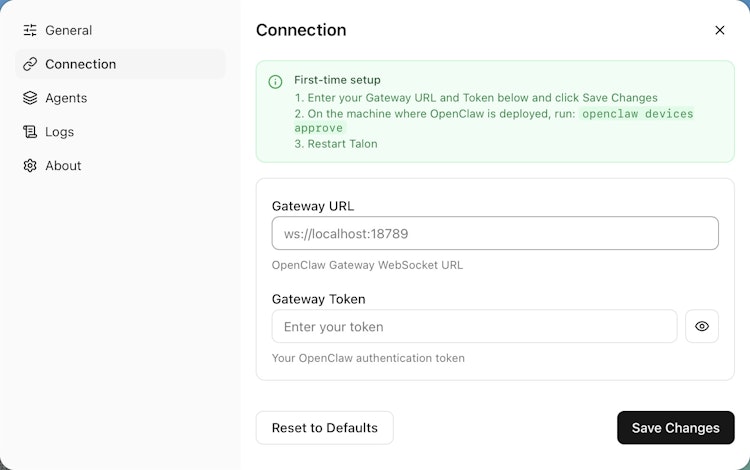Click the "openclaw devices approve" command text
The image size is (750, 470).
click(x=637, y=114)
